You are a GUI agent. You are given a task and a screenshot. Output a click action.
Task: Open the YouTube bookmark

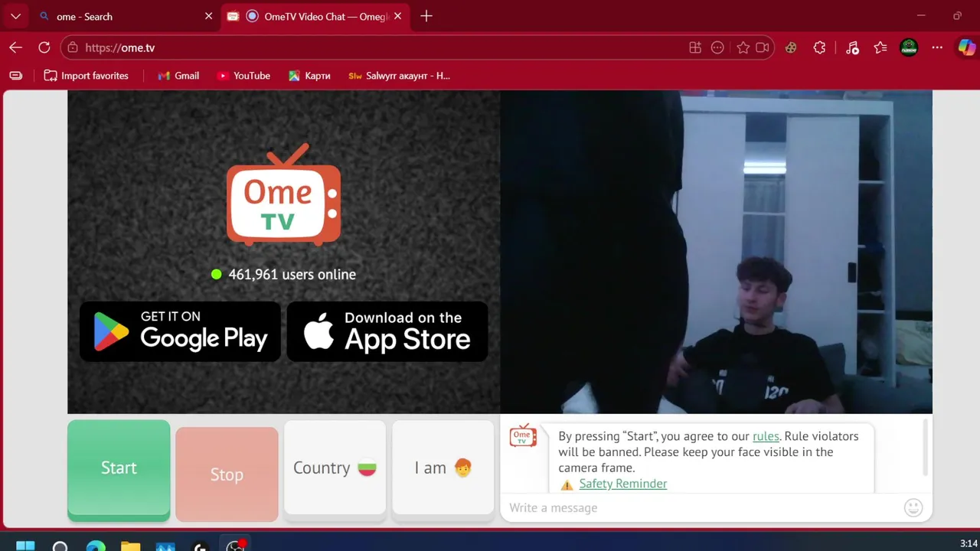[243, 76]
